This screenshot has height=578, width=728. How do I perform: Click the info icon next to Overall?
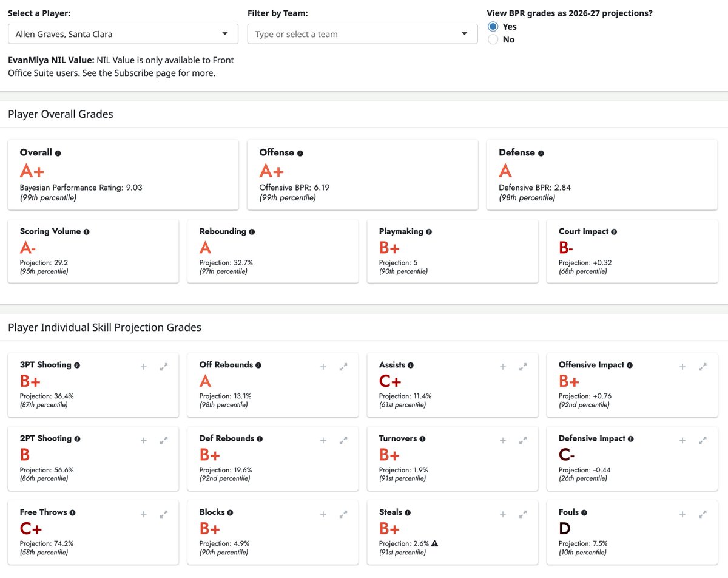[x=58, y=153]
